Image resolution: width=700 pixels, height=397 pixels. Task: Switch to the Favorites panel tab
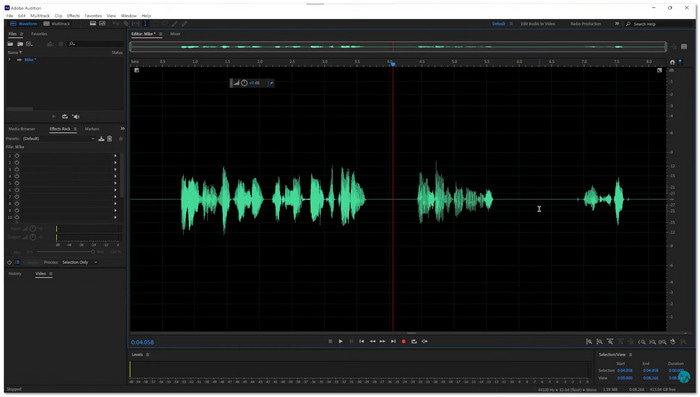pos(39,34)
